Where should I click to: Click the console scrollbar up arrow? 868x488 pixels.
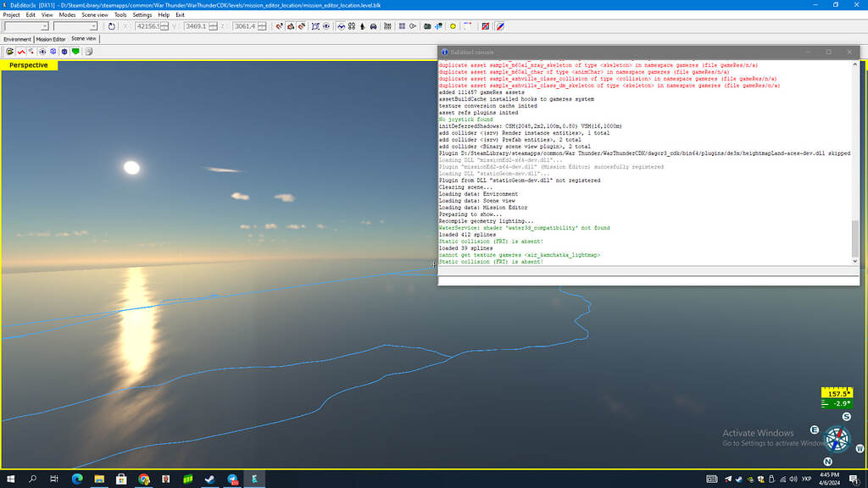point(854,64)
